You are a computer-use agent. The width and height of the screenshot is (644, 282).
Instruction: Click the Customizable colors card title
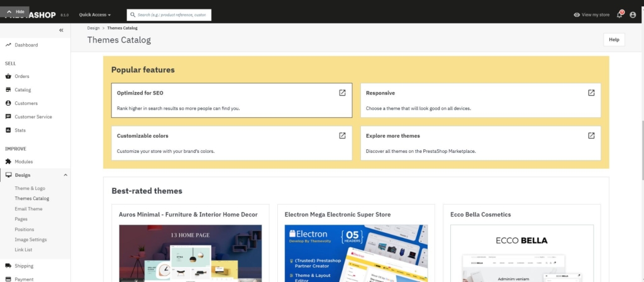point(143,136)
